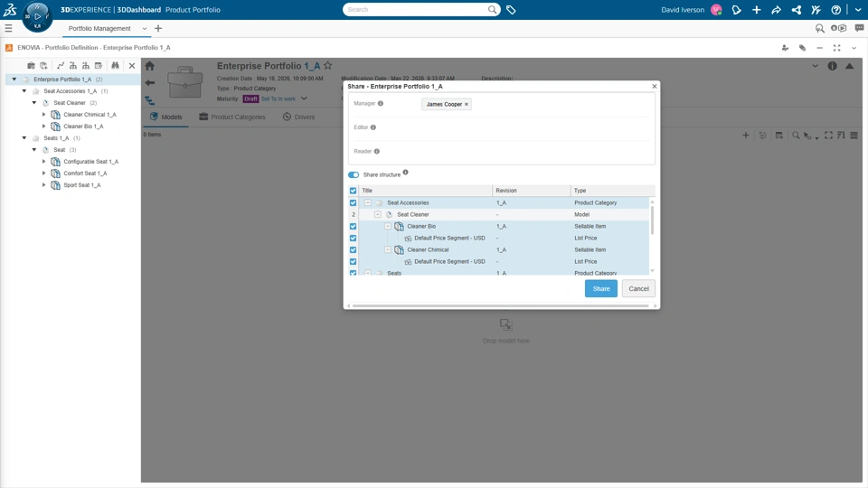Click the back arrow icon below Home

(150, 83)
